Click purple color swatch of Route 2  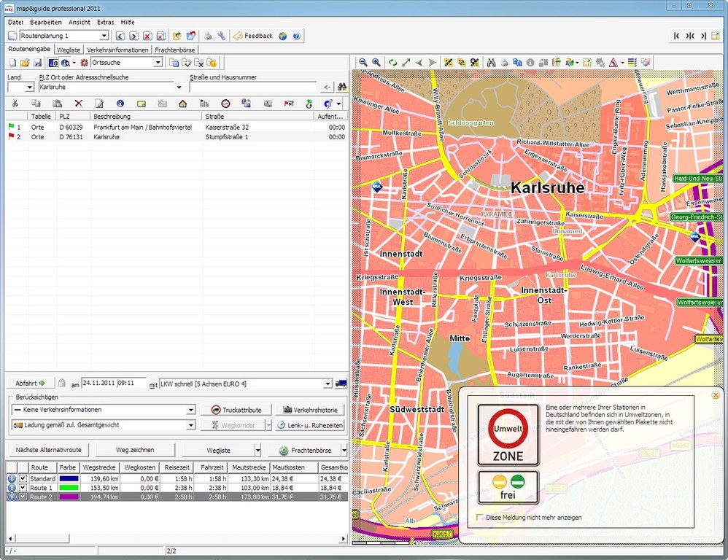(69, 497)
